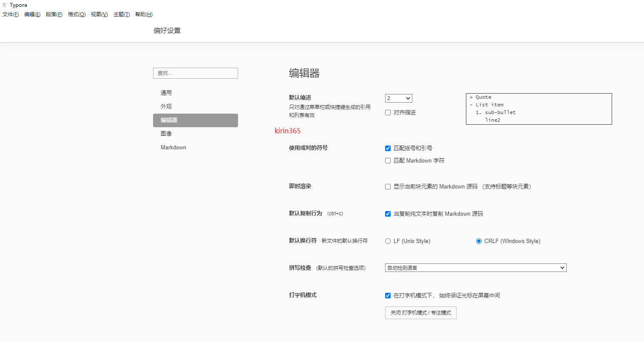Viewport: 644px width, 343px height.
Task: Click the '1. sub-bullet' preview line
Action: pyautogui.click(x=496, y=112)
